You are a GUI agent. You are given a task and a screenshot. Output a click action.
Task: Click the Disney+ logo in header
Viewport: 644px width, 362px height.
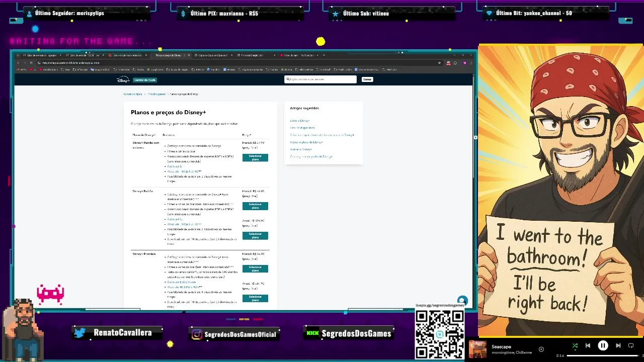pyautogui.click(x=123, y=79)
